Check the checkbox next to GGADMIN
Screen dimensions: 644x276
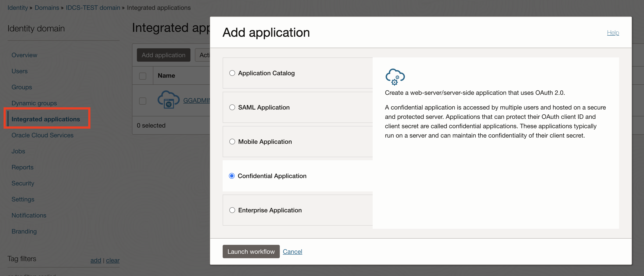[x=142, y=101]
